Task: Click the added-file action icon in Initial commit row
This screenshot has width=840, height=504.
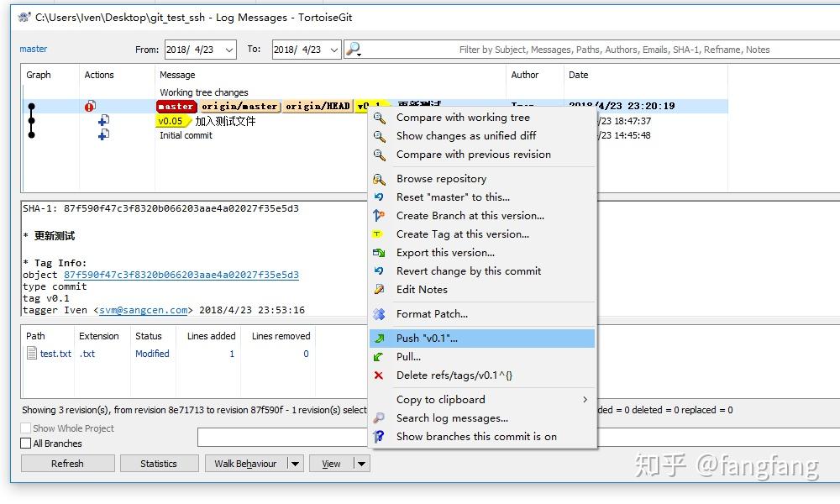Action: coord(104,134)
